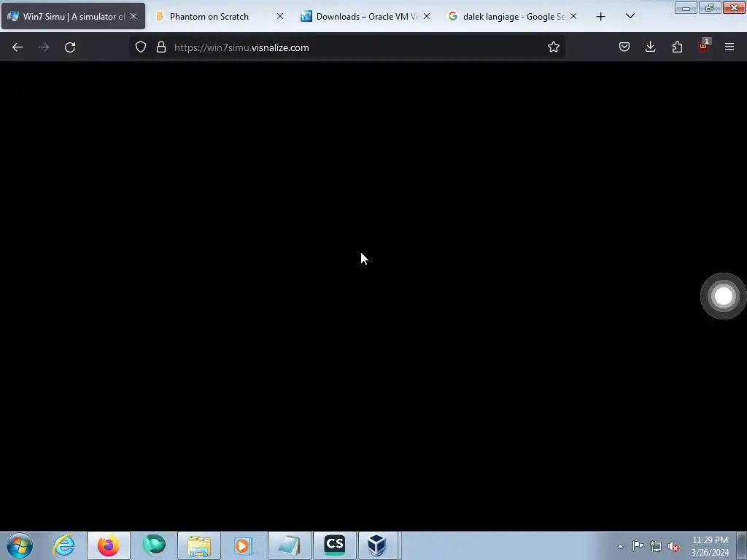The image size is (747, 560).
Task: Click the muted volume tray icon
Action: pyautogui.click(x=673, y=547)
